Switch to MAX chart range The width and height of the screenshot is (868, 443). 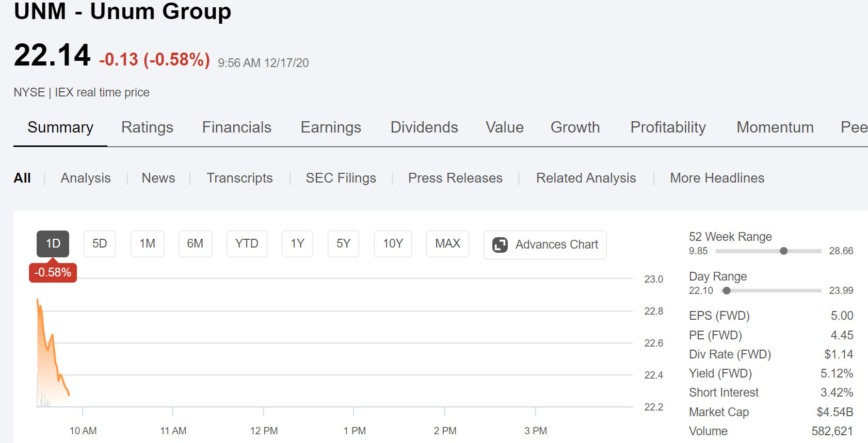447,243
